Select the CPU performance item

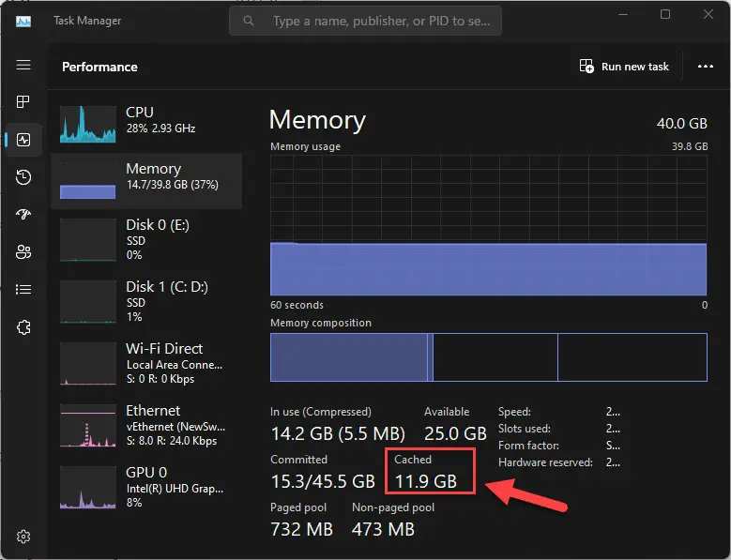[x=146, y=123]
